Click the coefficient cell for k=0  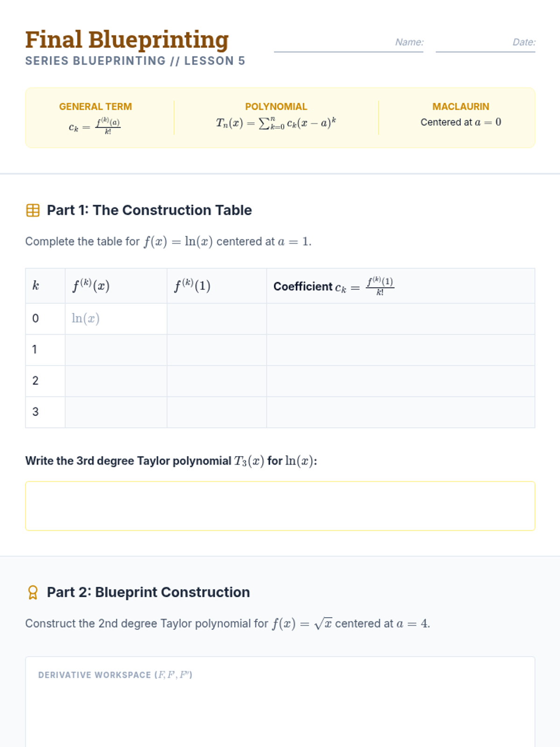pyautogui.click(x=400, y=319)
